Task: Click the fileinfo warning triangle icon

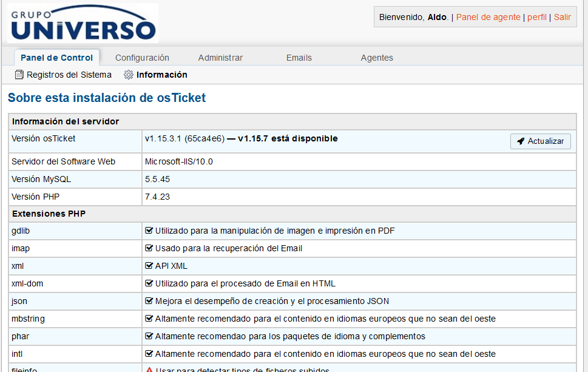Action: coord(149,370)
